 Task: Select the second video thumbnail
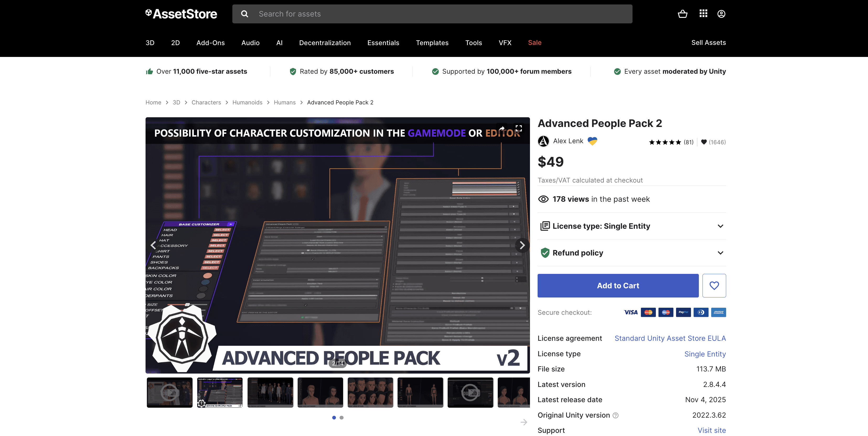click(470, 392)
